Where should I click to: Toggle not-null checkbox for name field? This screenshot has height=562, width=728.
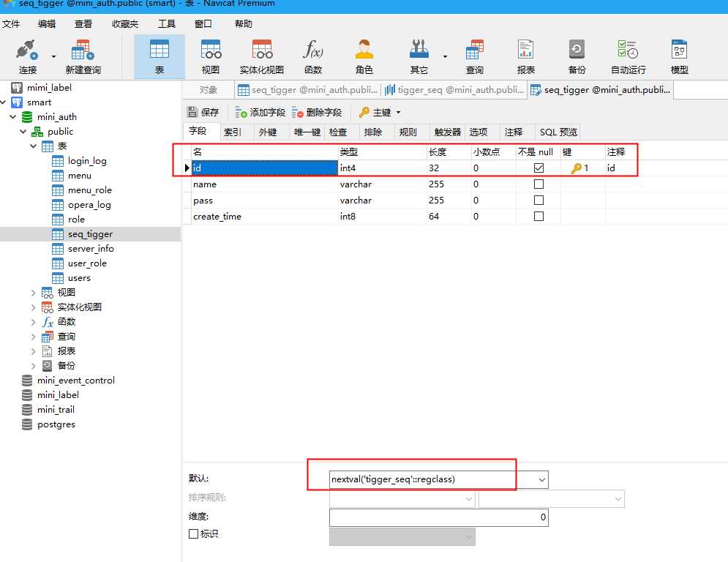pos(539,184)
